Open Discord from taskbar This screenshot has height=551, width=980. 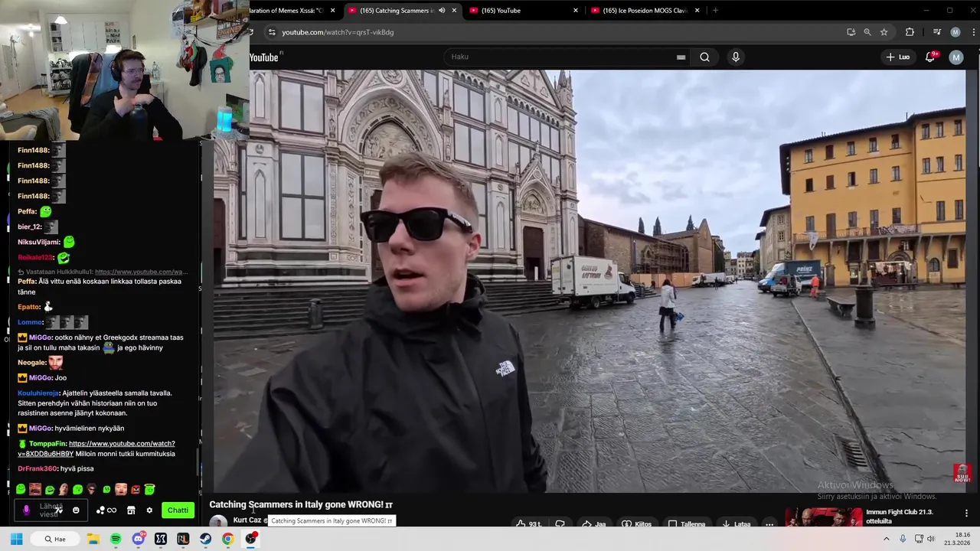tap(139, 539)
